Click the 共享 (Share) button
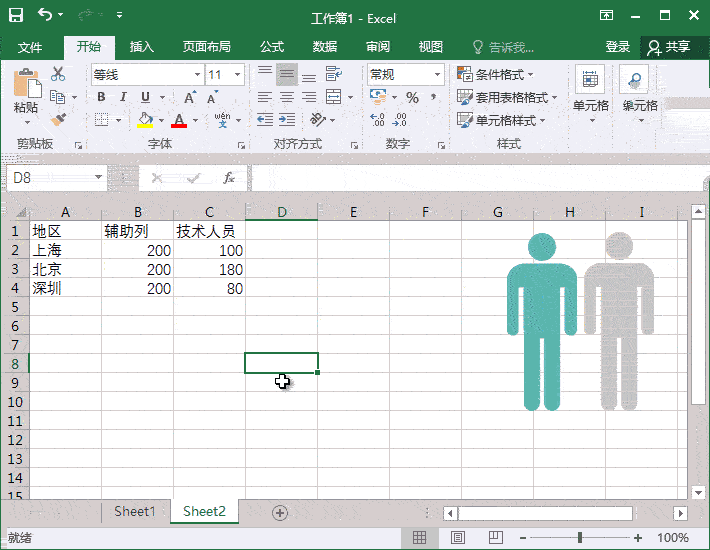710x550 pixels. point(669,47)
